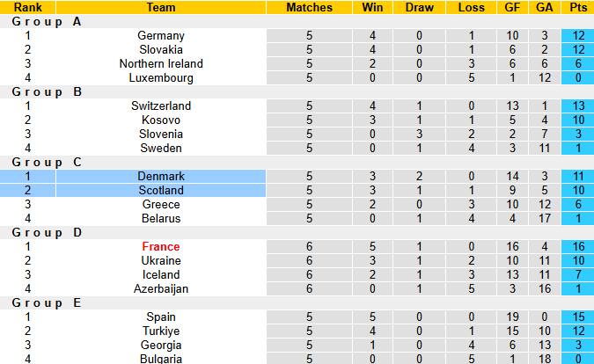Image resolution: width=594 pixels, height=364 pixels.
Task: Click the Matches column header
Action: tap(310, 7)
